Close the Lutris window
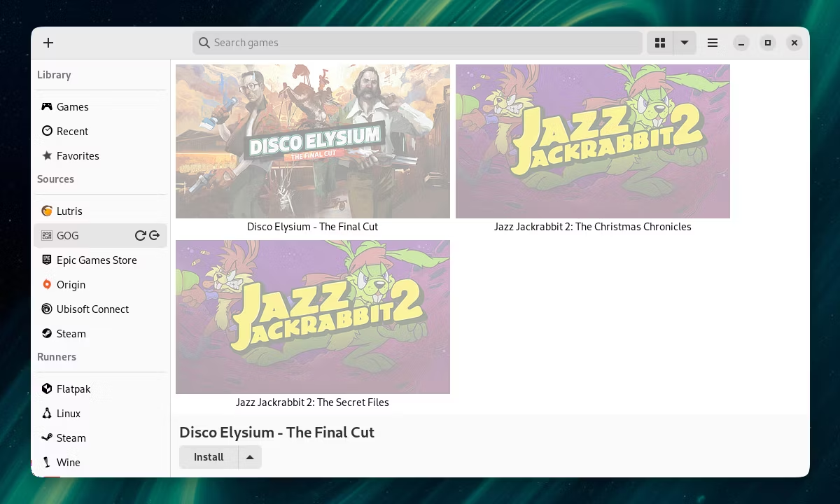This screenshot has width=840, height=504. tap(794, 43)
